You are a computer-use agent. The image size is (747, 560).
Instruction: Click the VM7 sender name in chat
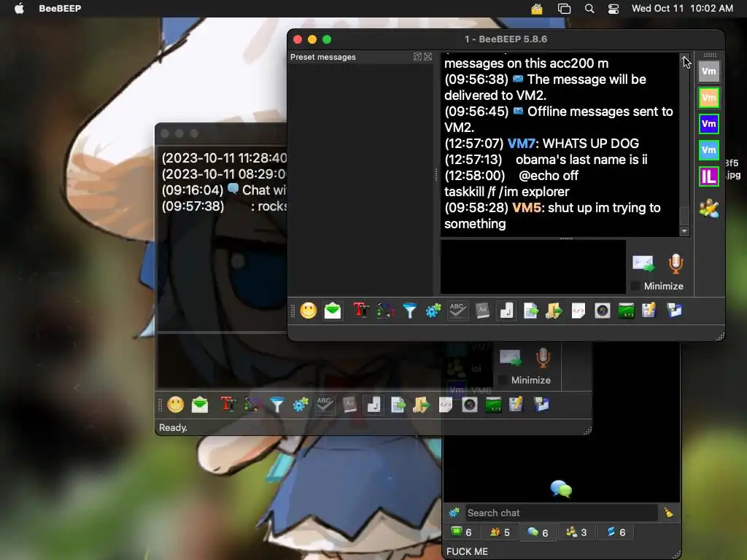521,144
